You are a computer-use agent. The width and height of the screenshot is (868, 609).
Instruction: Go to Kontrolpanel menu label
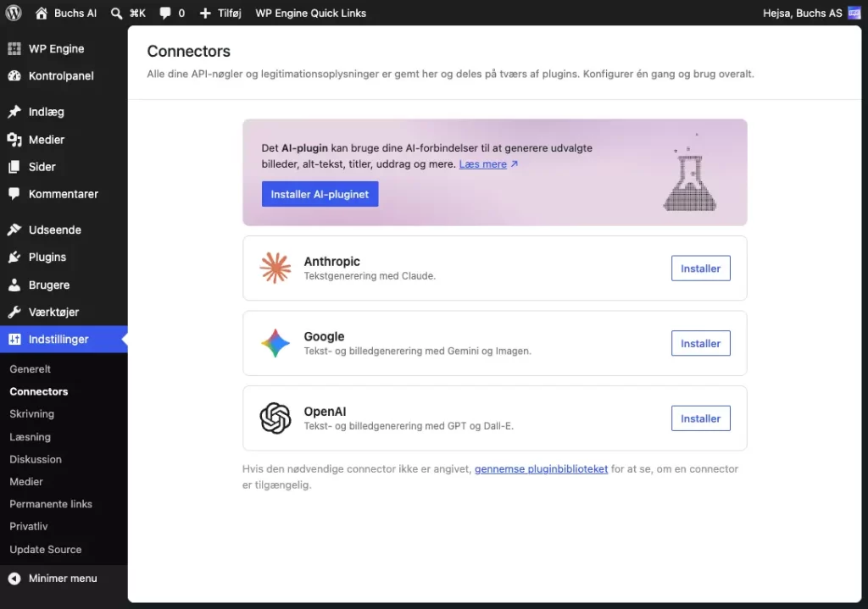point(61,75)
